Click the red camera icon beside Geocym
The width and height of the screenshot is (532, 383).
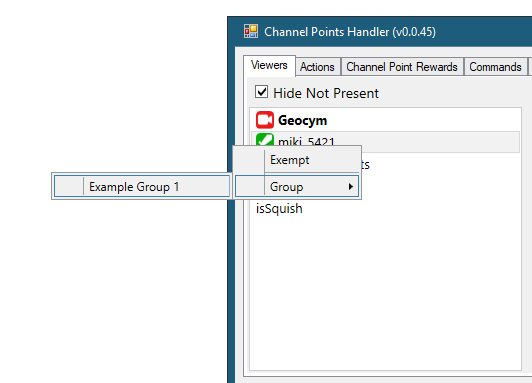click(x=265, y=120)
